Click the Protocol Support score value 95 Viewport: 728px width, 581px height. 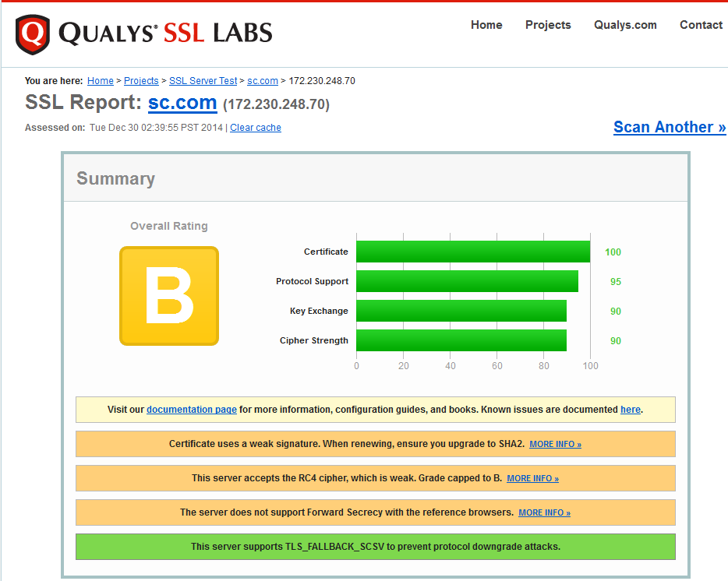coord(616,282)
